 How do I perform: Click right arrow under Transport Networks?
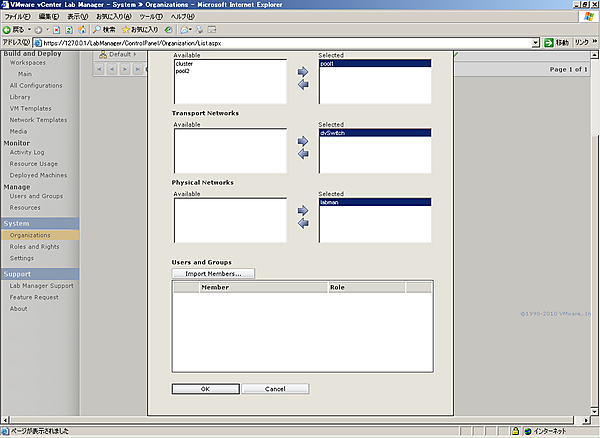pyautogui.click(x=303, y=141)
